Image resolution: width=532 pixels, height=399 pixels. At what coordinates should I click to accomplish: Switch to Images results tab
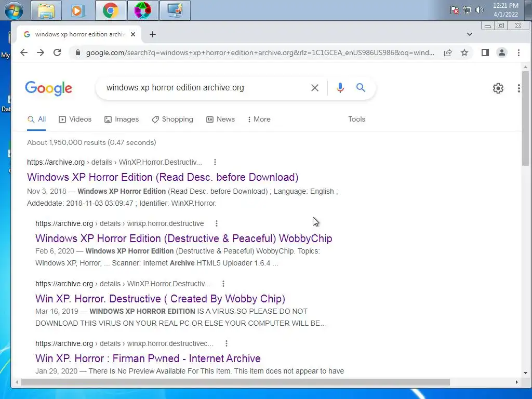[x=122, y=119]
